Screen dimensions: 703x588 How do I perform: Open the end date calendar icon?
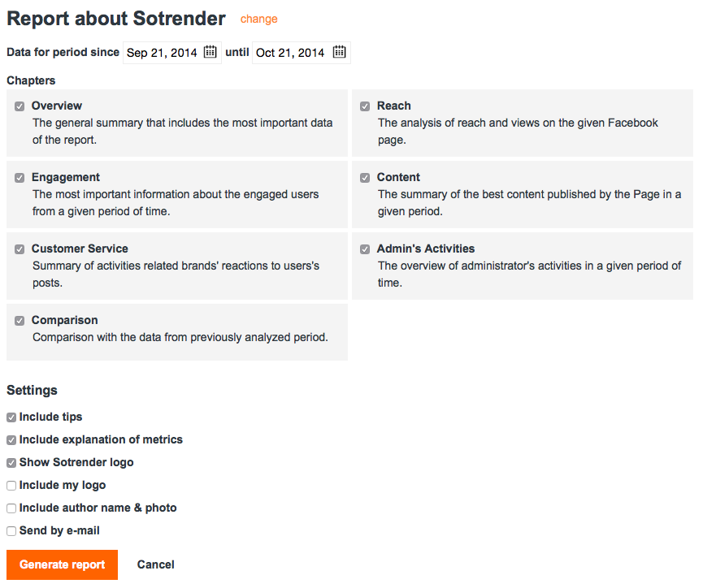click(340, 52)
